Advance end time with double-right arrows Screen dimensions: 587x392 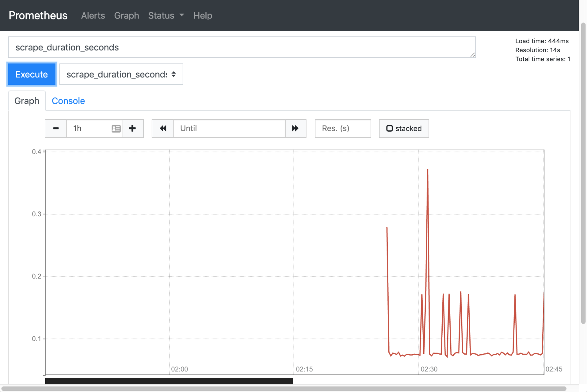[295, 128]
